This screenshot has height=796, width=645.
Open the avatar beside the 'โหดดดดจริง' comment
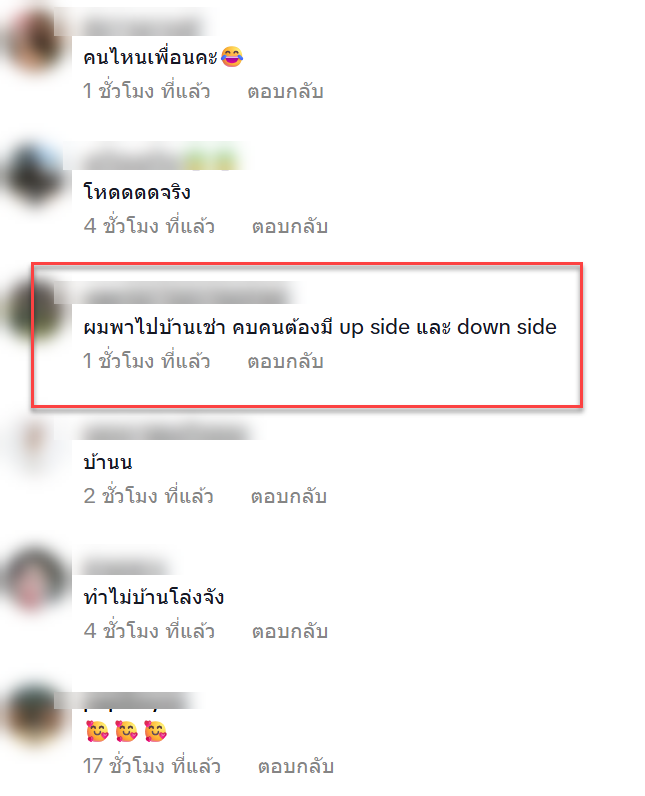(33, 173)
